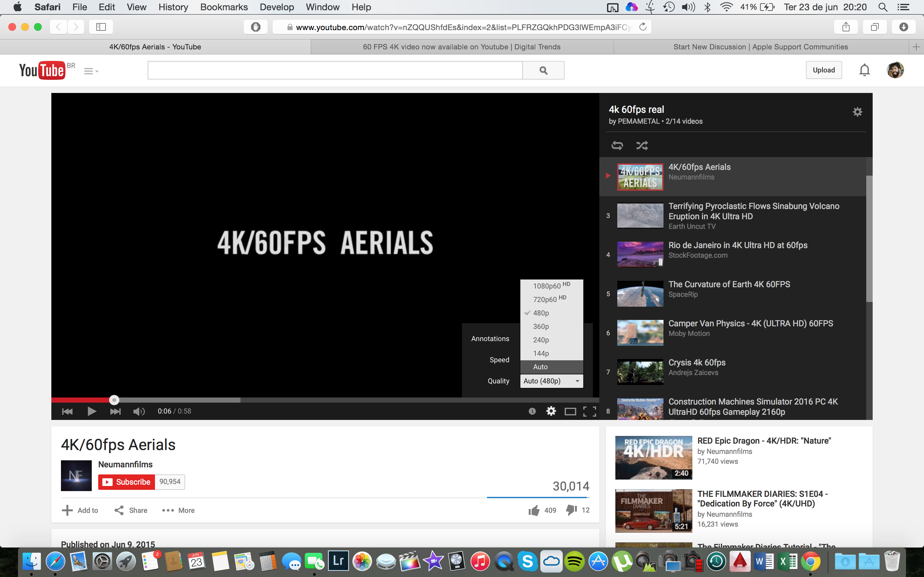
Task: Toggle playlist loop repeat
Action: (x=617, y=146)
